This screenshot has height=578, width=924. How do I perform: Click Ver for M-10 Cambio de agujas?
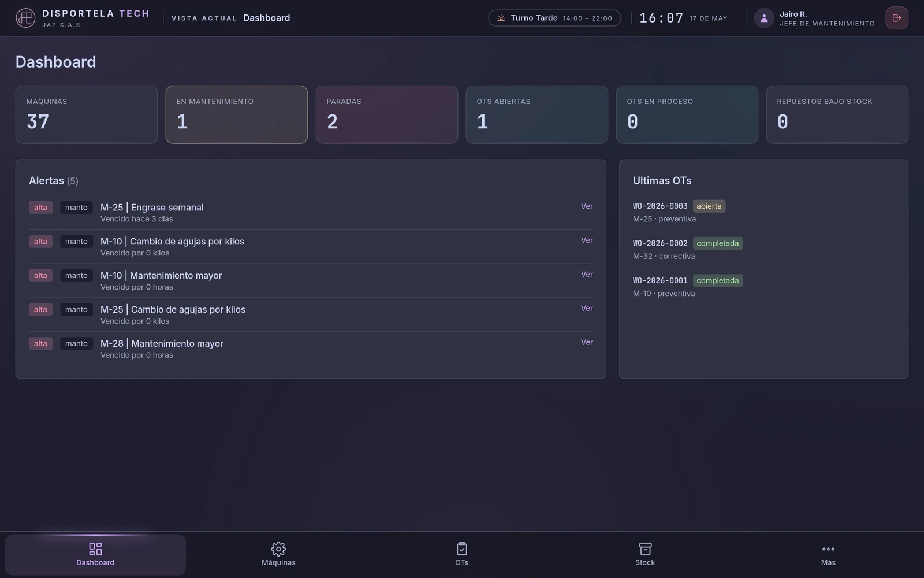coord(587,240)
